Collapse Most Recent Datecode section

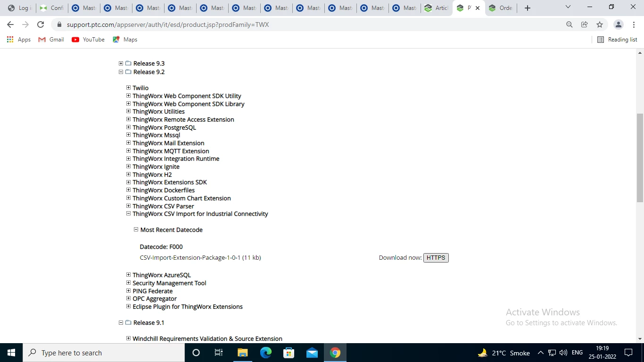(136, 230)
